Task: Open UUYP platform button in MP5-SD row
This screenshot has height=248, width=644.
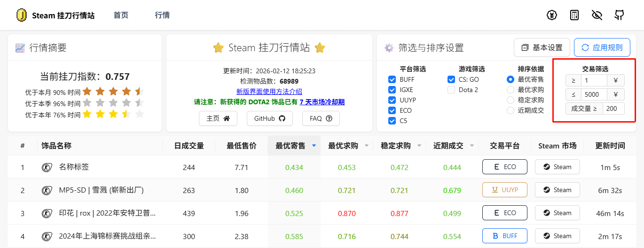Action: (x=505, y=190)
